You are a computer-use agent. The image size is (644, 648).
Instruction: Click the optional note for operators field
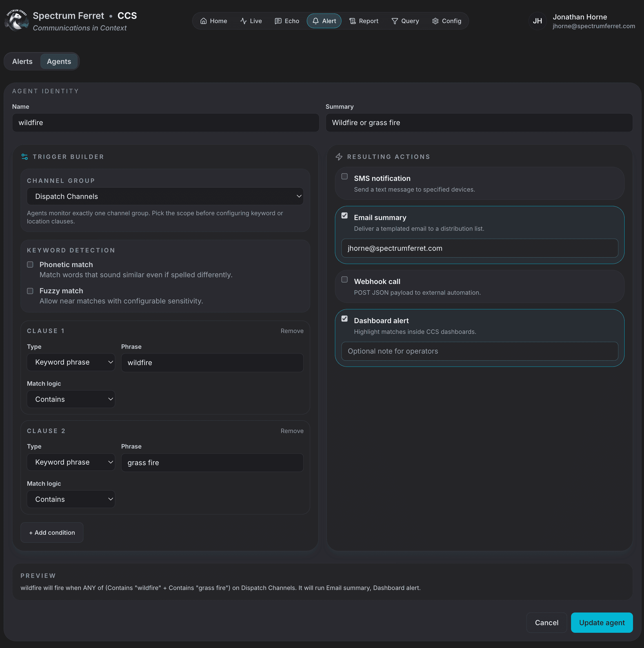479,351
